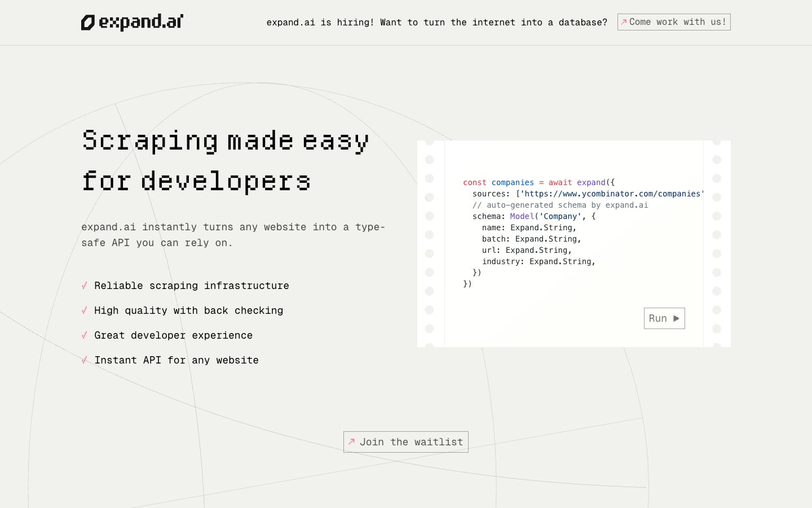Click the pink arrow icon on Join the waitlist

[x=351, y=442]
